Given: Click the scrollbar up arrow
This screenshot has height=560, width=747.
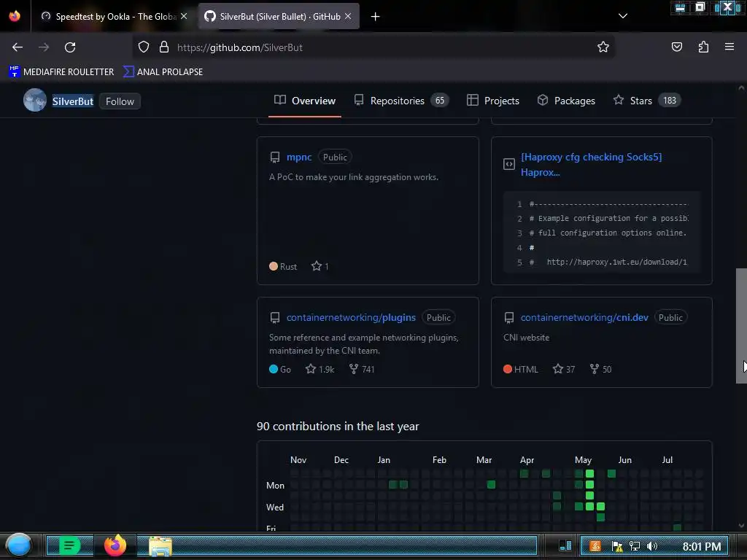Looking at the screenshot, I should click(741, 87).
